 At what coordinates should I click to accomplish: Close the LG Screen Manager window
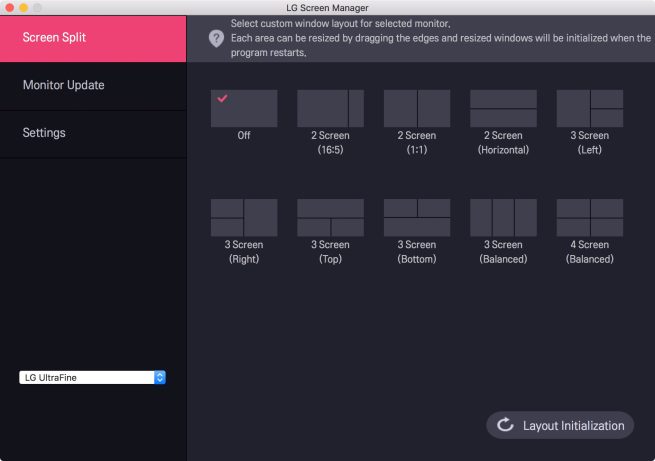tap(9, 7)
